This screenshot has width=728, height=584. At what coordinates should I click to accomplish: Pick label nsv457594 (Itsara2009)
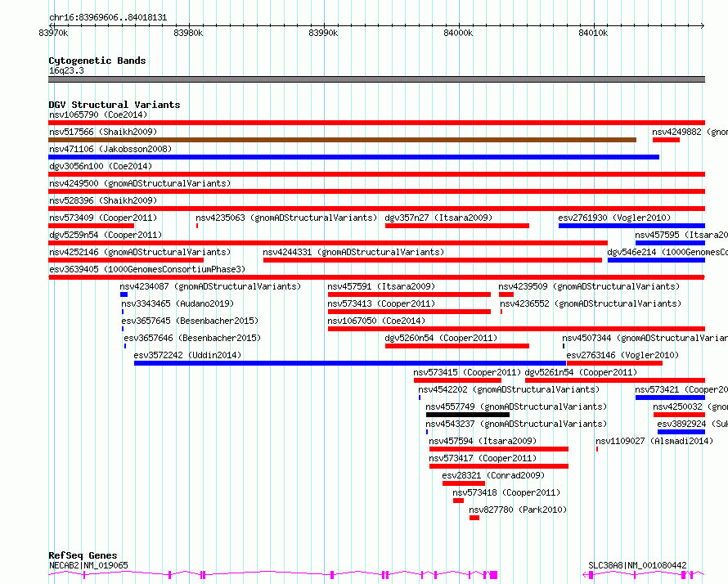click(x=483, y=441)
